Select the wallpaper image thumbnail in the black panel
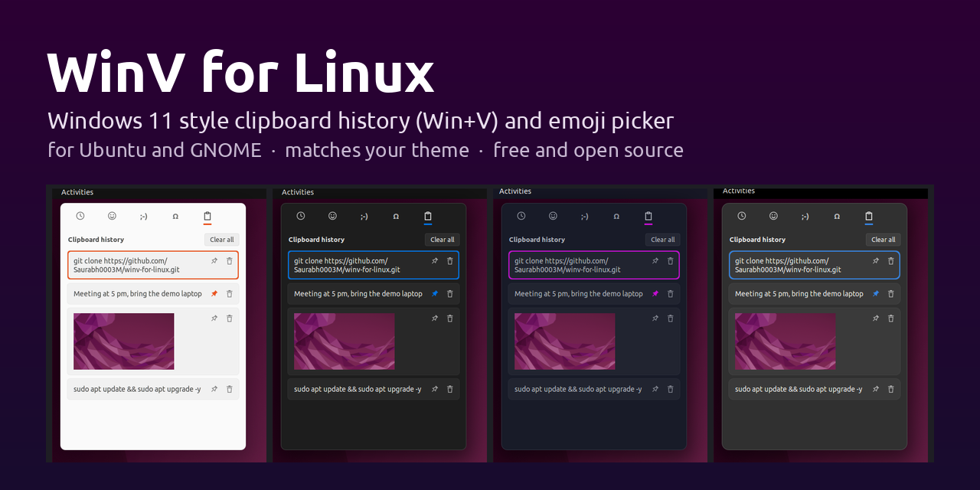The width and height of the screenshot is (980, 490). 345,341
